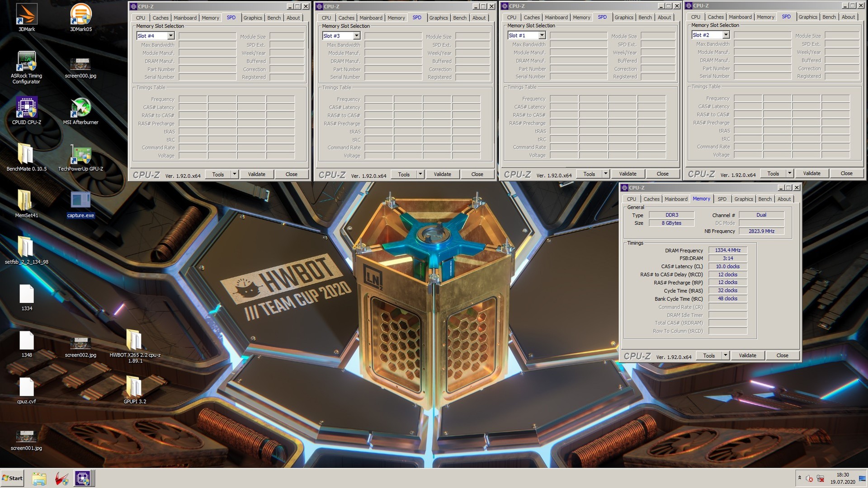Open the Start menu
The width and height of the screenshot is (868, 488).
pos(13,478)
